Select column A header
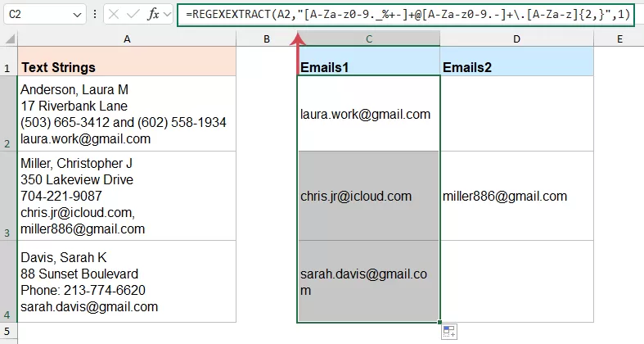Viewport: 644px width, 344px height. 127,39
